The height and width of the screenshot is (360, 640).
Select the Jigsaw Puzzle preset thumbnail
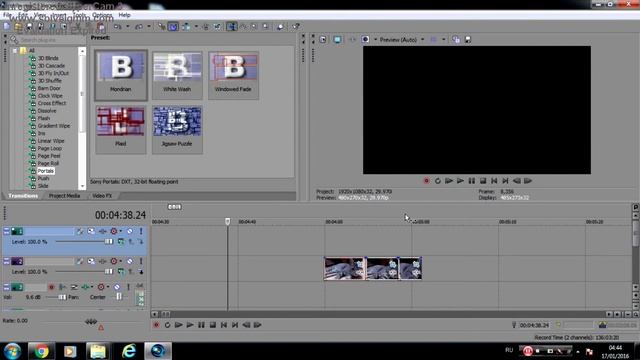click(177, 130)
